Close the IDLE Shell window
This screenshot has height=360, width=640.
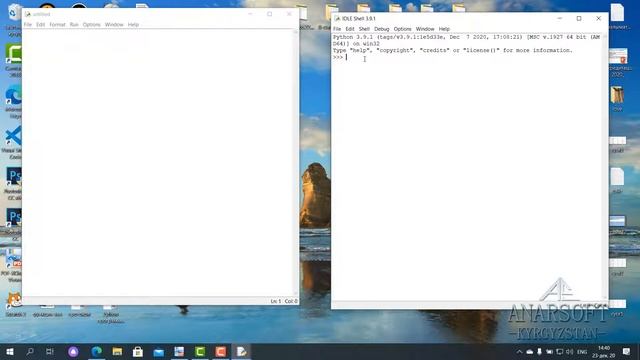click(598, 18)
